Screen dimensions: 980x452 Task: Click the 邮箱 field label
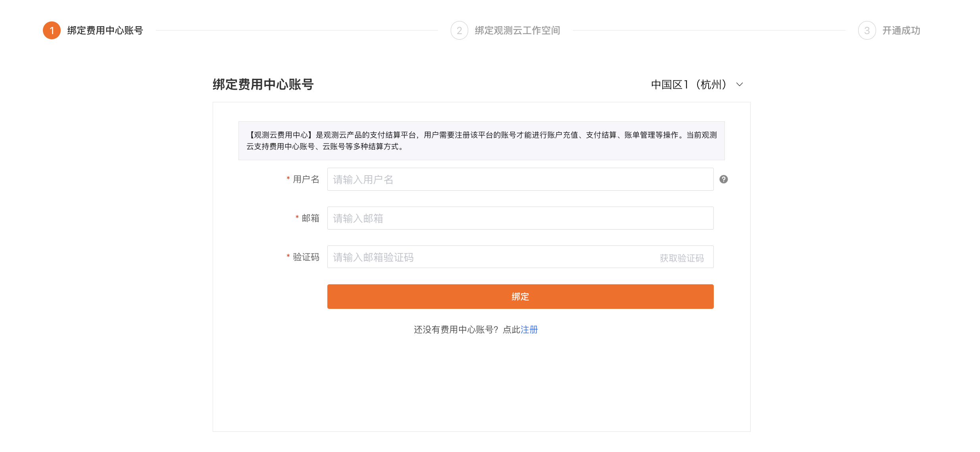[310, 218]
